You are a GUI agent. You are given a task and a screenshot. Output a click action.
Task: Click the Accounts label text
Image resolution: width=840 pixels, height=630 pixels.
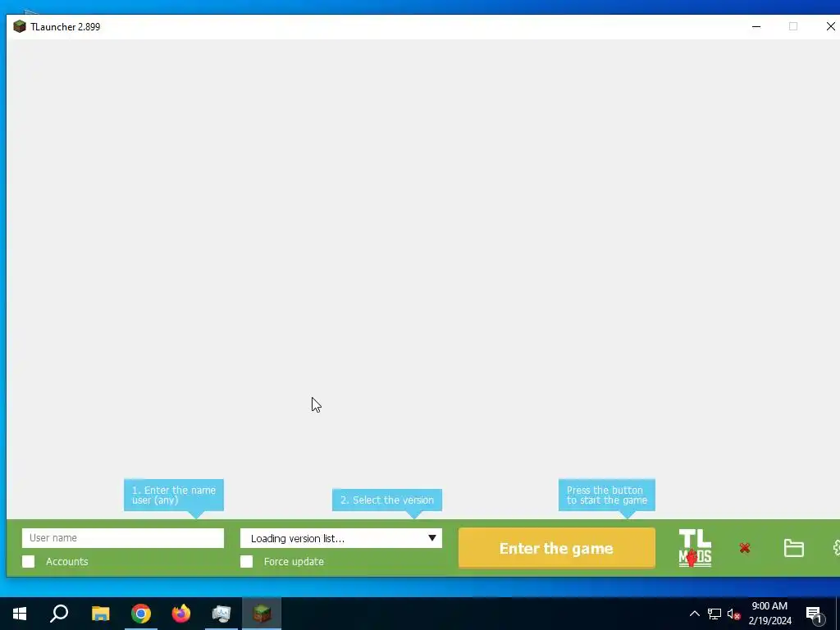click(67, 561)
